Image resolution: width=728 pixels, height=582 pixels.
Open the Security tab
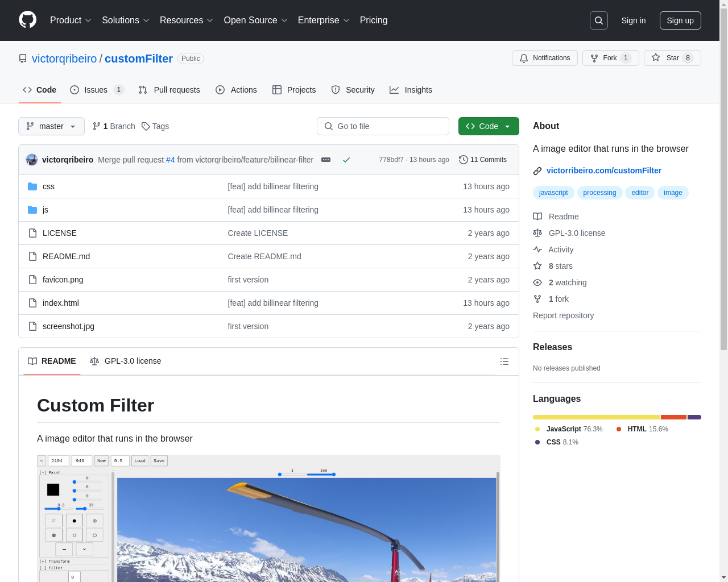tap(353, 90)
